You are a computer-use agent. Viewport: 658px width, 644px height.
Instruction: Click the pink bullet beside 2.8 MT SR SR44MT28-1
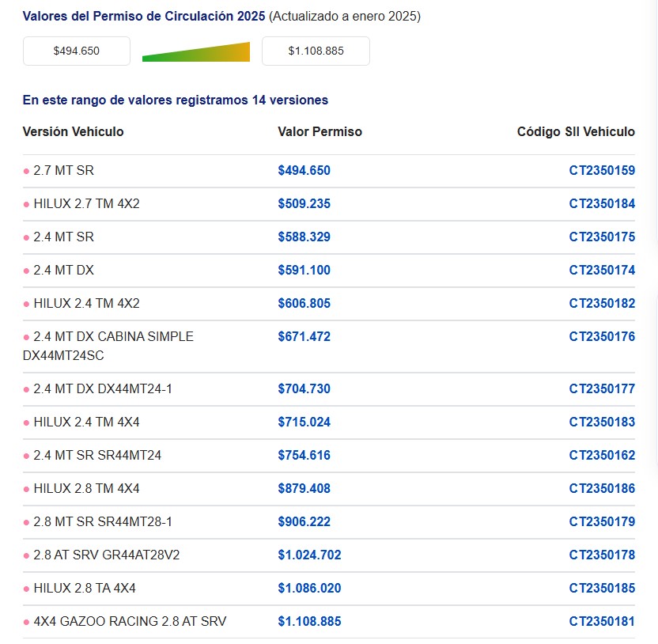(x=26, y=522)
